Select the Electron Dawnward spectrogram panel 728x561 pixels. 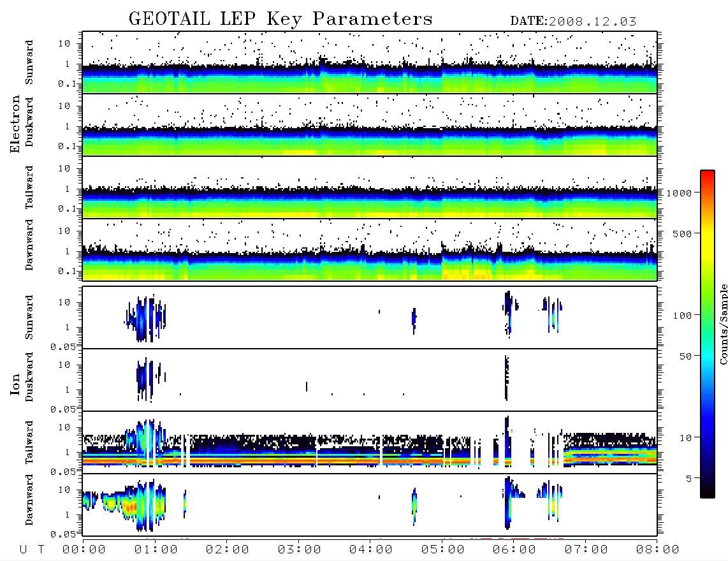(370, 249)
